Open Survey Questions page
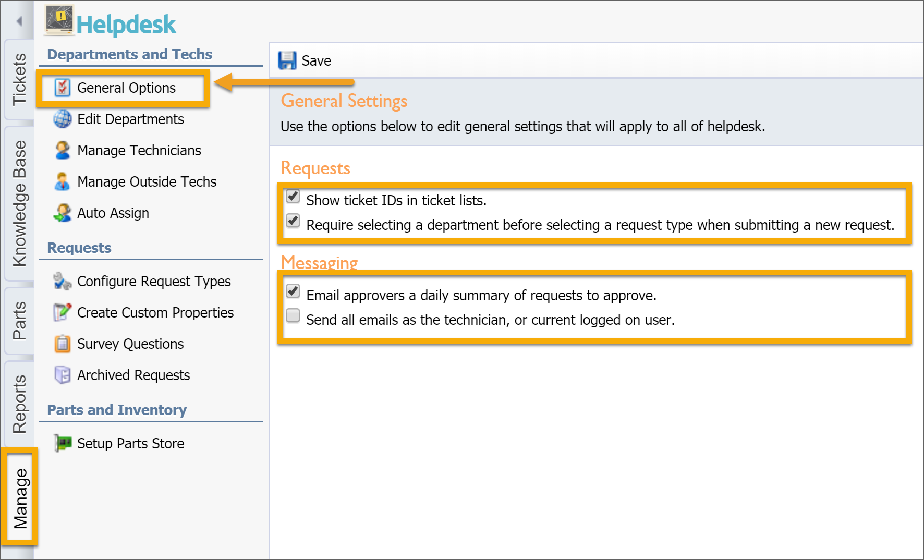Viewport: 924px width, 560px height. coord(130,344)
